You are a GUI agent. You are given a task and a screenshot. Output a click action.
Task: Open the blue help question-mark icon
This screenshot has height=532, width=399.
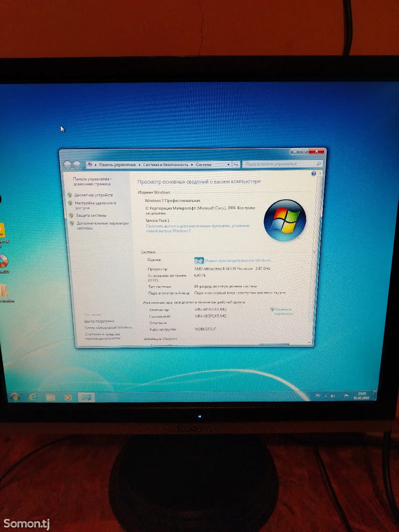click(x=313, y=173)
